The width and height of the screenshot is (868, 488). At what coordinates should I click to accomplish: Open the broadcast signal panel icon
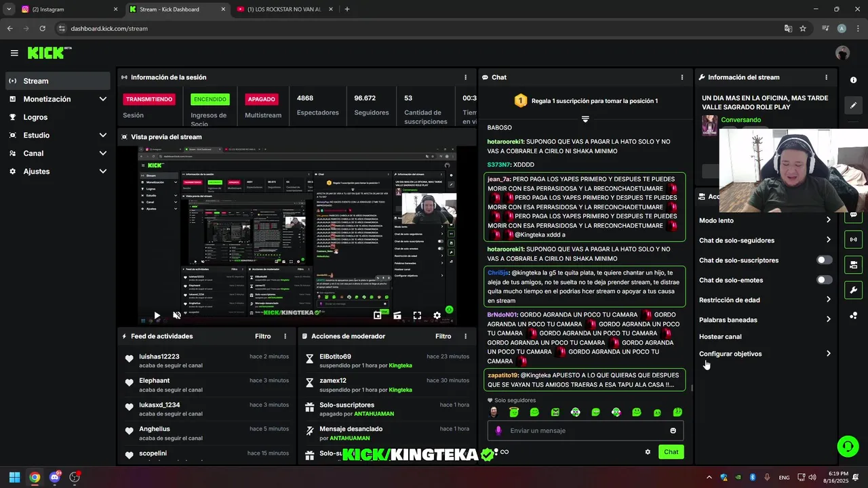tap(853, 239)
